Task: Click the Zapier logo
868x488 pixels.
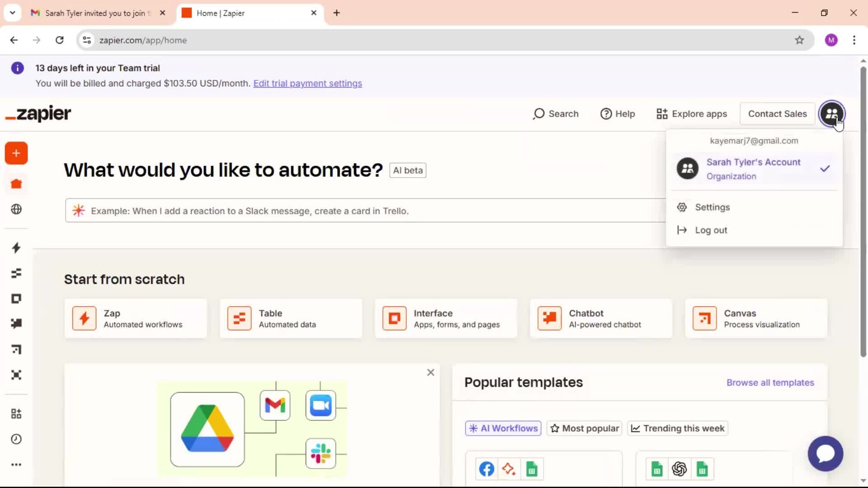Action: [38, 113]
